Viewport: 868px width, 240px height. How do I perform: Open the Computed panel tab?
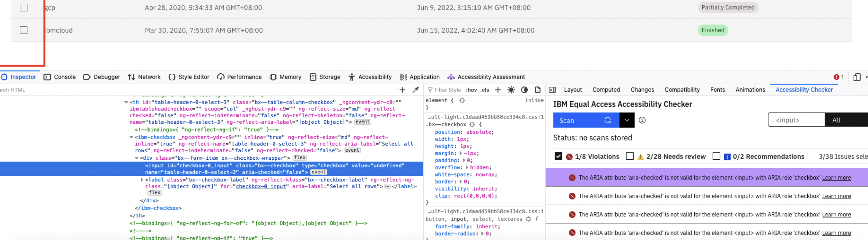pos(606,90)
